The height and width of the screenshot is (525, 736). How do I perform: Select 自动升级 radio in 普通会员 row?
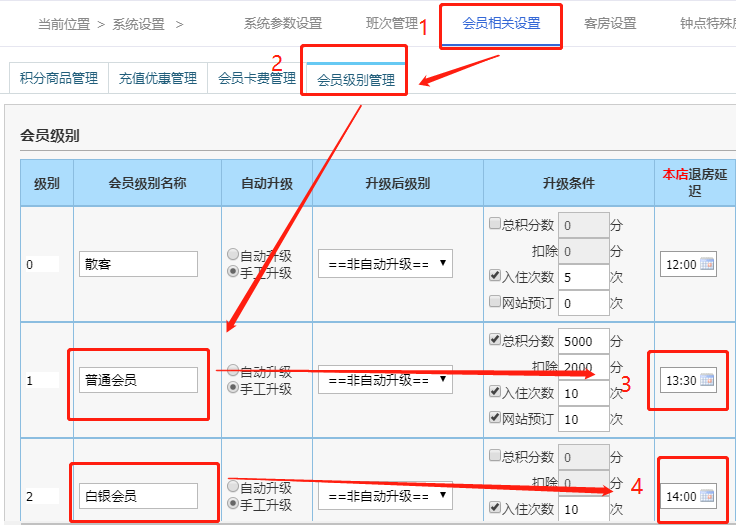click(233, 371)
